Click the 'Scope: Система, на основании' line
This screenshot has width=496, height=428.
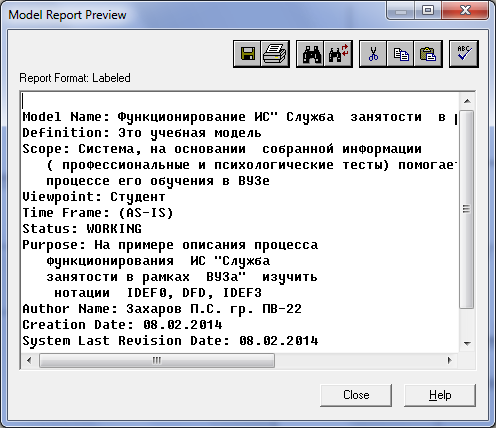click(222, 149)
